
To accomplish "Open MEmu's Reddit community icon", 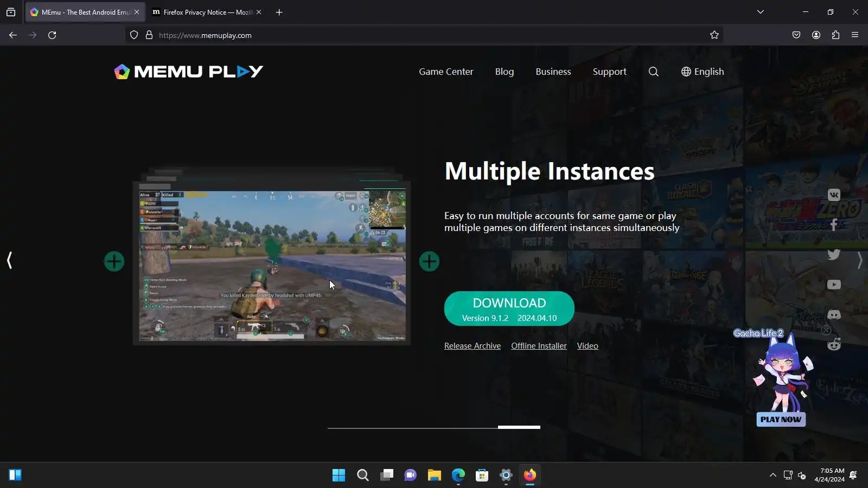I will coord(834,344).
